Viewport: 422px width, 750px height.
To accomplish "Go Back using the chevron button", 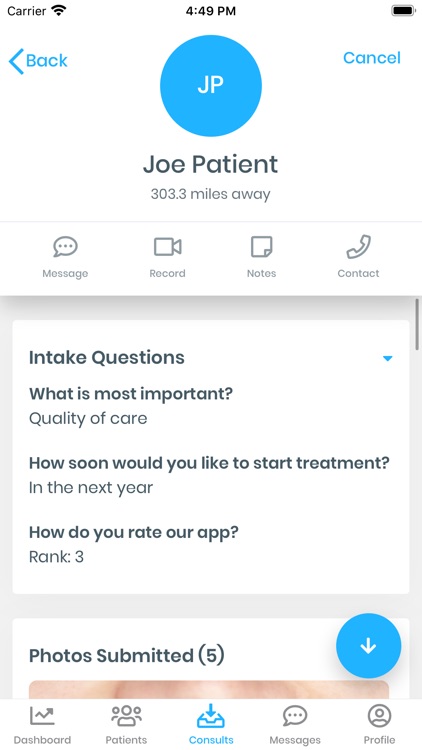I will click(x=38, y=61).
